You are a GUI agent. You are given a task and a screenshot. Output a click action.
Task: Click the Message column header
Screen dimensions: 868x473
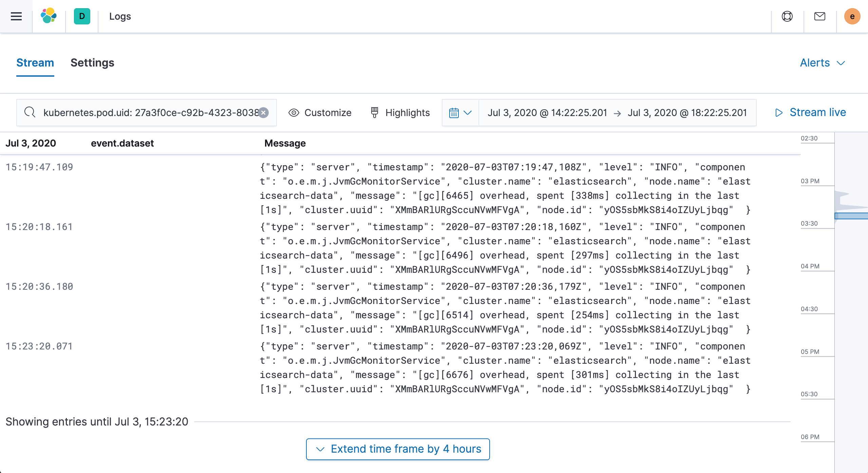285,143
